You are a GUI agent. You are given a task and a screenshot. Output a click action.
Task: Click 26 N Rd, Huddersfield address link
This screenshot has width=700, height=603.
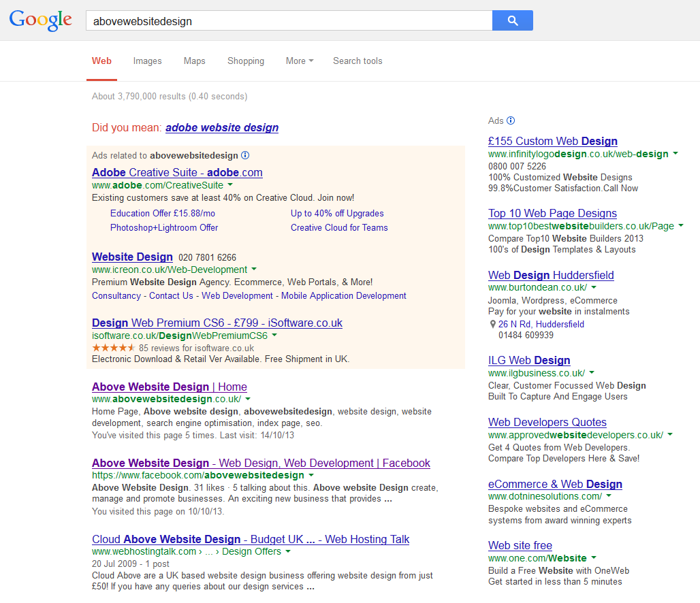(x=541, y=325)
